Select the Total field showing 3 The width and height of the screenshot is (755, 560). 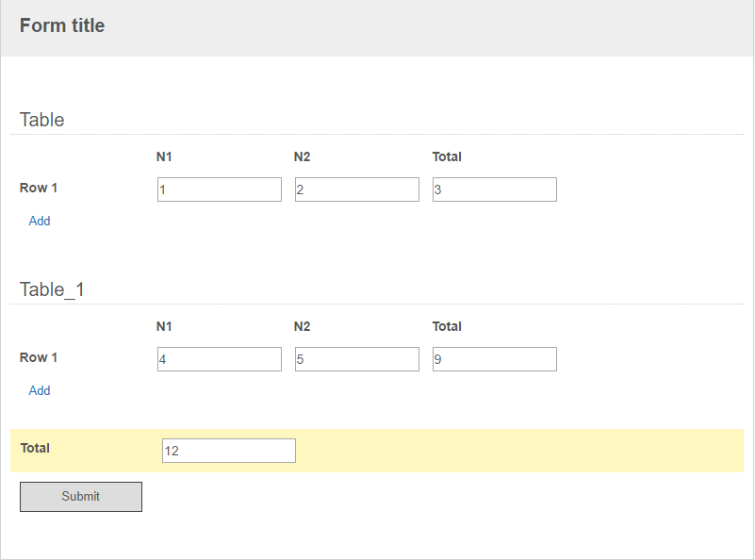(x=495, y=189)
